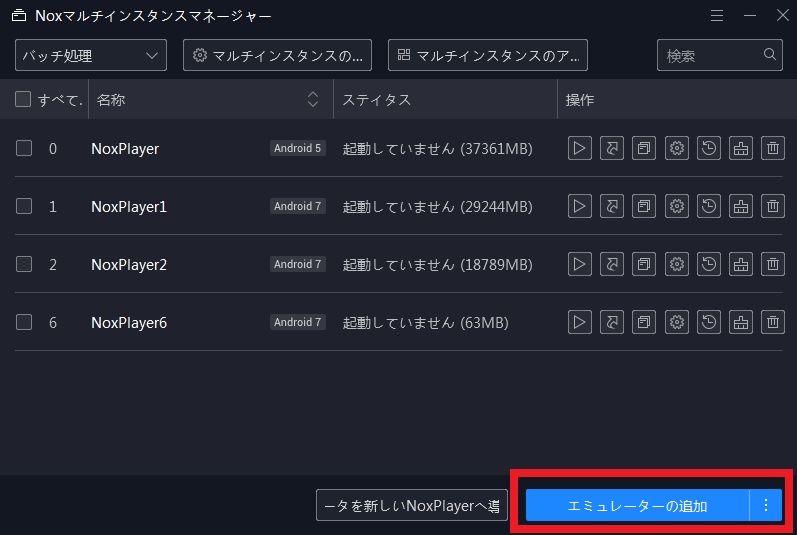This screenshot has height=535, width=797.
Task: Create shortcut for NoxPlayer6
Action: tap(611, 322)
